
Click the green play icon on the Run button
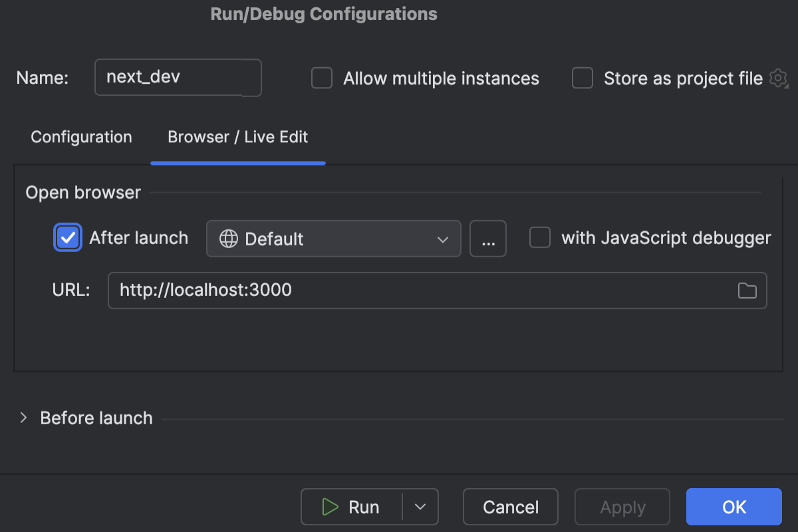(331, 506)
